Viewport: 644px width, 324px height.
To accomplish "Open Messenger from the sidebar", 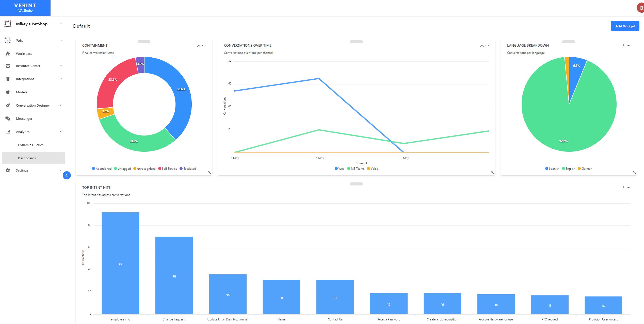I will pyautogui.click(x=24, y=118).
